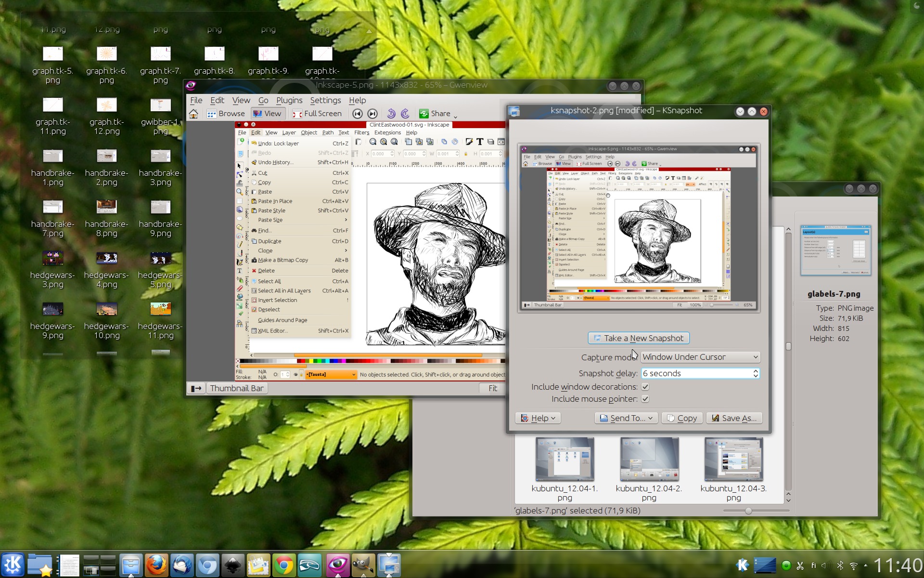Go to previous image in Gwenview
This screenshot has height=578, width=924.
coord(357,114)
